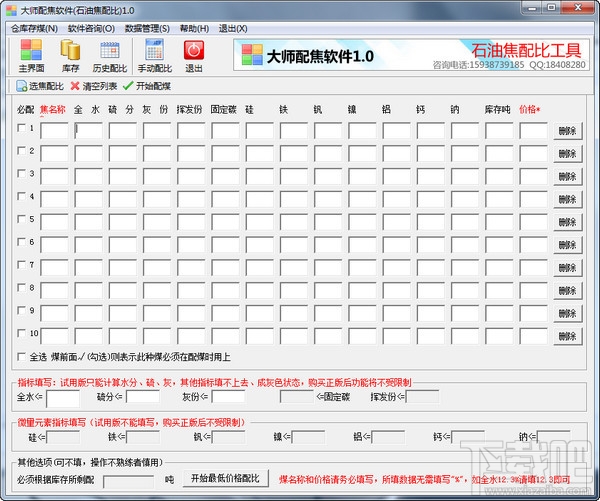Screen dimensions: 600x501
Task: Click the 固定碳 indicator input field
Action: point(297,397)
